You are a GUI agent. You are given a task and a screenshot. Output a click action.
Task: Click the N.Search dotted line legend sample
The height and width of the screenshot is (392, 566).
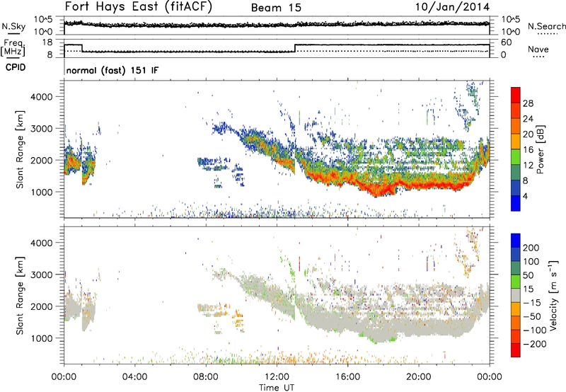[x=547, y=33]
